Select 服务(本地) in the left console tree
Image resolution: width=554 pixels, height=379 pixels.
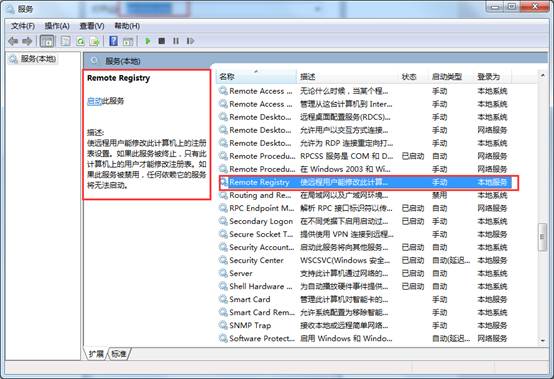pos(38,59)
